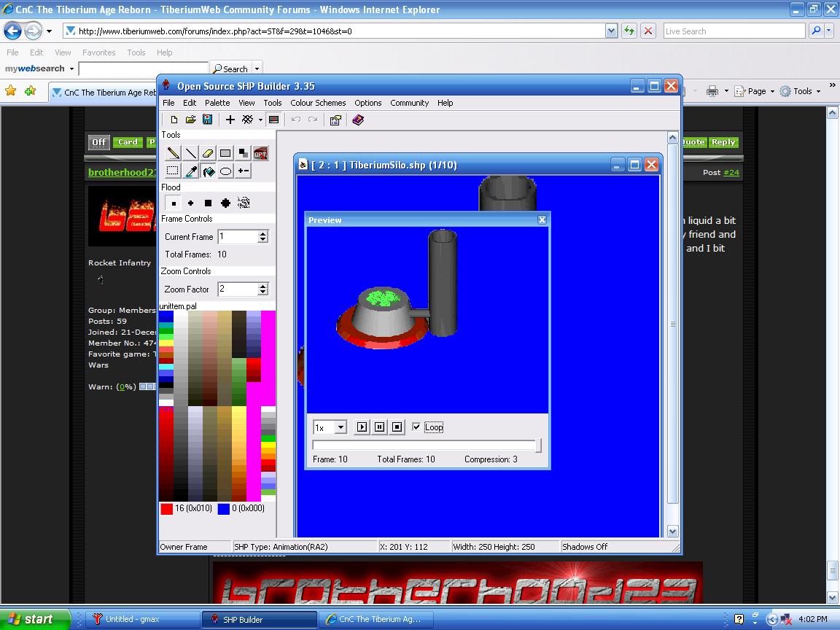Click the preview window toolbar icon
840x630 pixels.
tap(273, 120)
